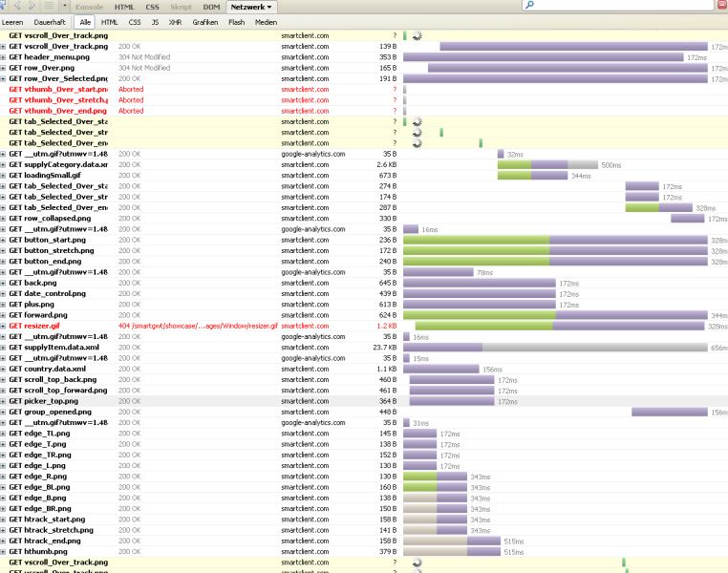Expand the picker_top.png request entry
The image size is (728, 573).
coord(4,401)
